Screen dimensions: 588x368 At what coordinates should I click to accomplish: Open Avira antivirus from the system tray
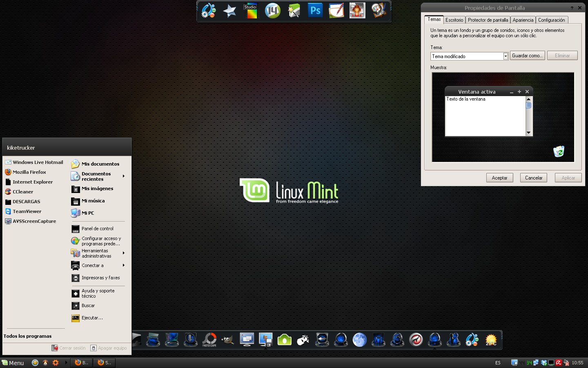point(558,363)
